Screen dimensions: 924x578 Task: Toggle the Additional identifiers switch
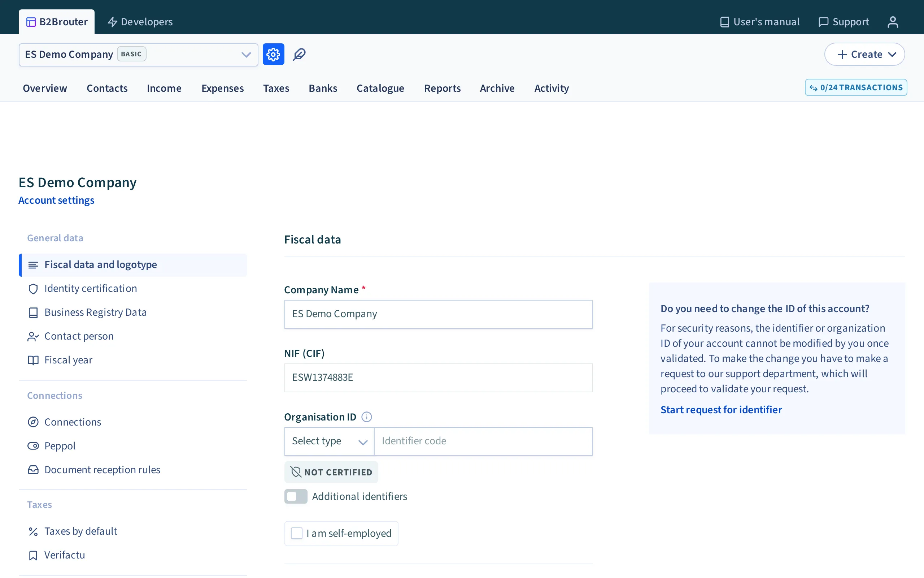pyautogui.click(x=296, y=496)
